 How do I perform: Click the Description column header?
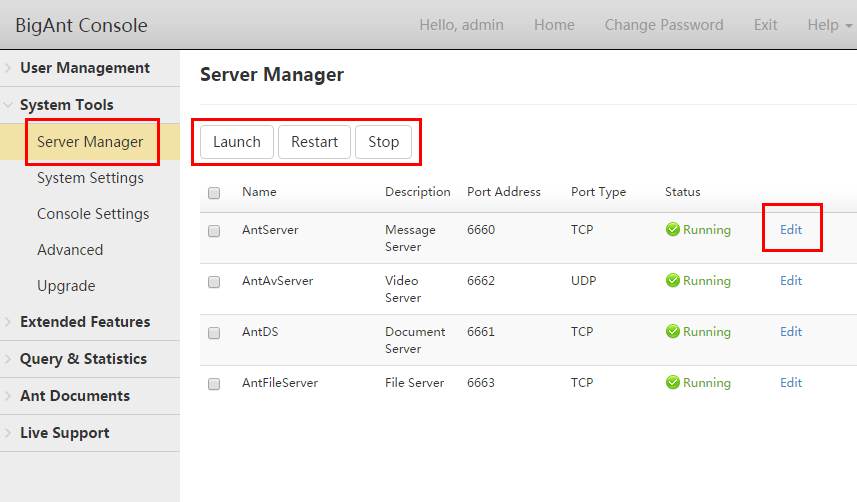pyautogui.click(x=418, y=192)
